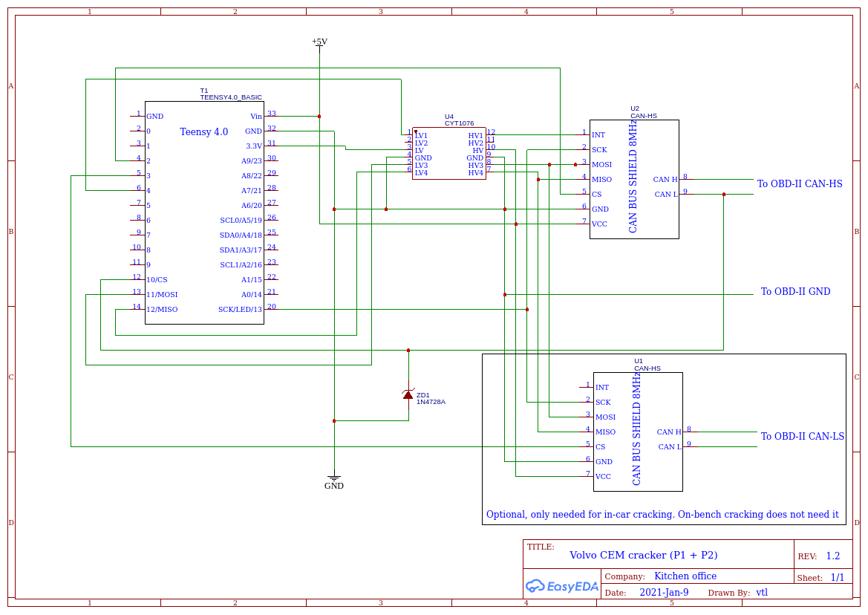This screenshot has width=868, height=615.
Task: Click the 'HV1' pin on U4
Action: 476,136
